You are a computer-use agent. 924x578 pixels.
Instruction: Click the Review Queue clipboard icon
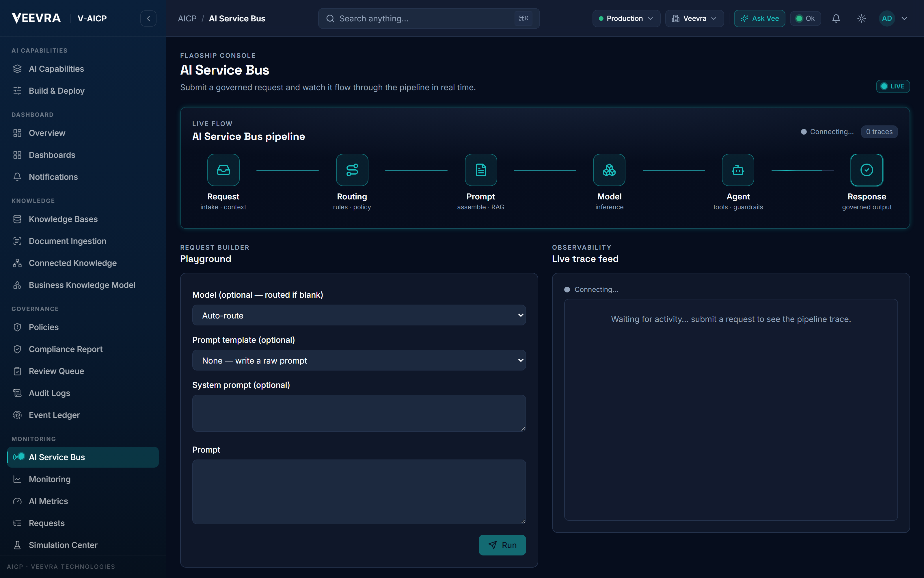17,371
